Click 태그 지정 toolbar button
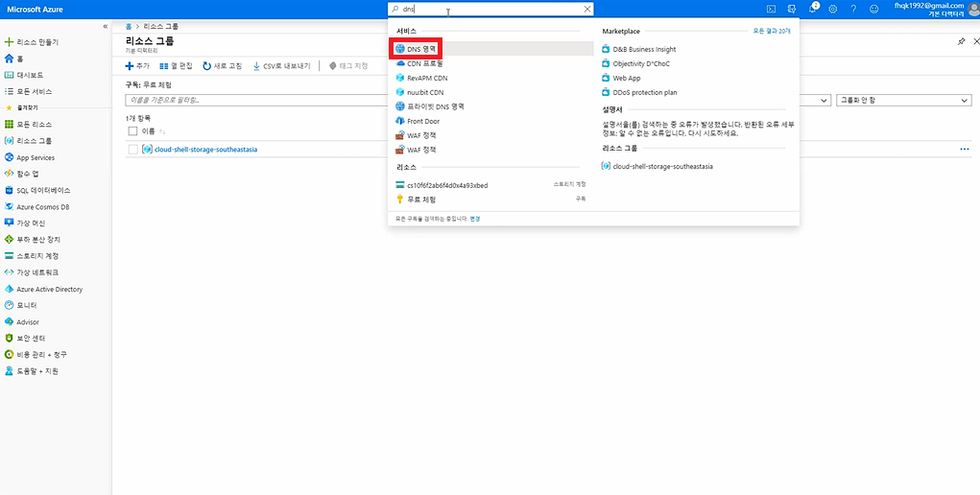This screenshot has width=980, height=495. 348,65
